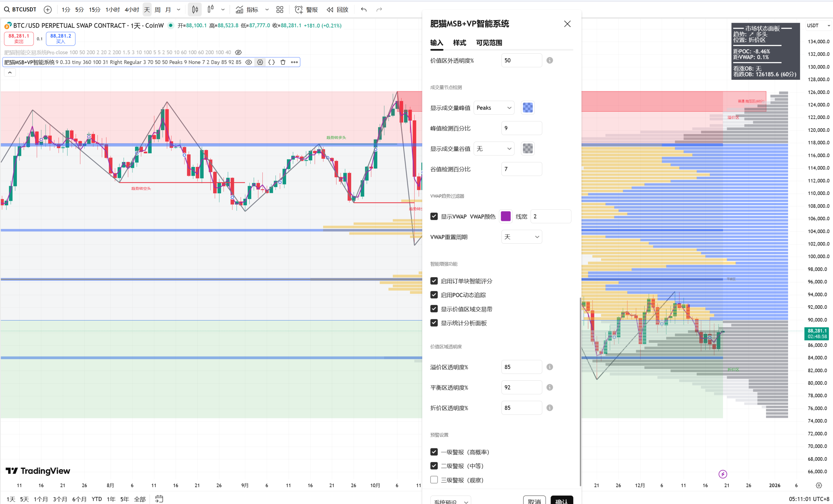833x504 pixels.
Task: Click the 峰值检测百分比 input field
Action: tap(522, 128)
